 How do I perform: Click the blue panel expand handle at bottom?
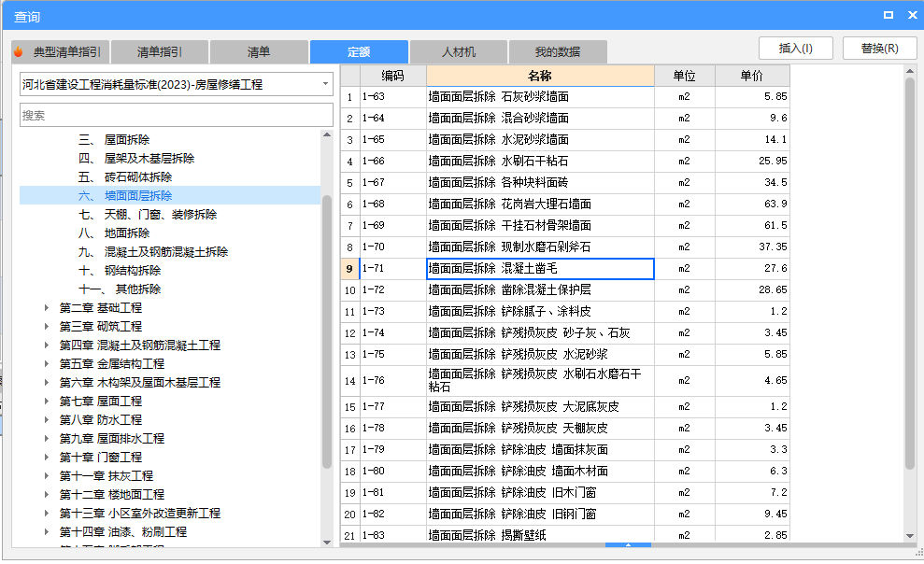pyautogui.click(x=628, y=545)
